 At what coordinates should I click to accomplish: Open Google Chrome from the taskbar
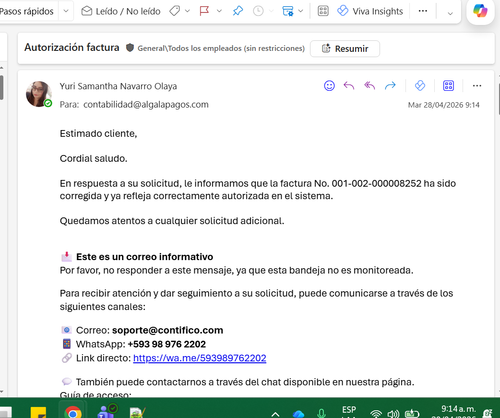(x=73, y=412)
